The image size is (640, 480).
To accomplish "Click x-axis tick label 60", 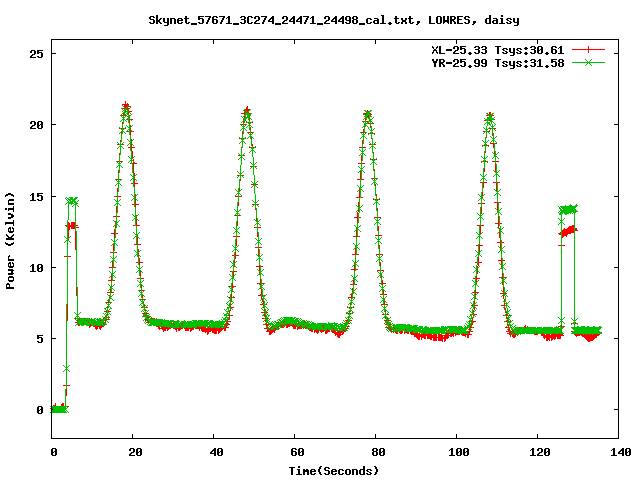I will pyautogui.click(x=297, y=452).
